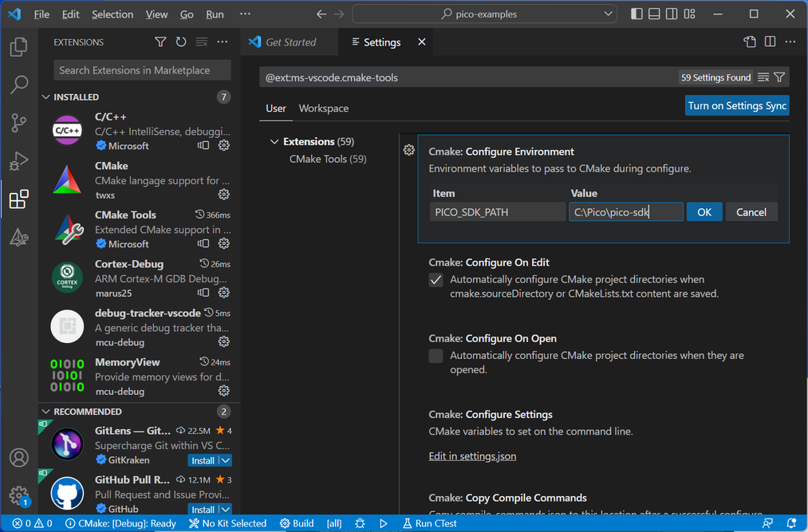808x532 pixels.
Task: Open the Search view in activity bar
Action: pyautogui.click(x=19, y=85)
